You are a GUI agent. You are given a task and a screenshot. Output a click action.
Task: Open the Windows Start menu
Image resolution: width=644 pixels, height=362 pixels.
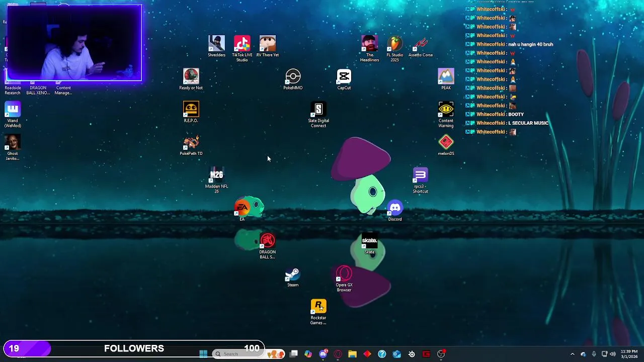(x=203, y=354)
